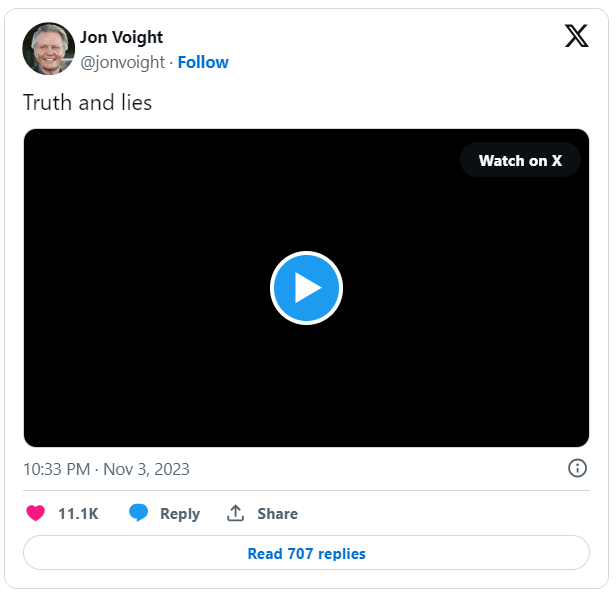This screenshot has height=598, width=616.
Task: Click the blue reply speech bubble icon
Action: click(x=138, y=513)
